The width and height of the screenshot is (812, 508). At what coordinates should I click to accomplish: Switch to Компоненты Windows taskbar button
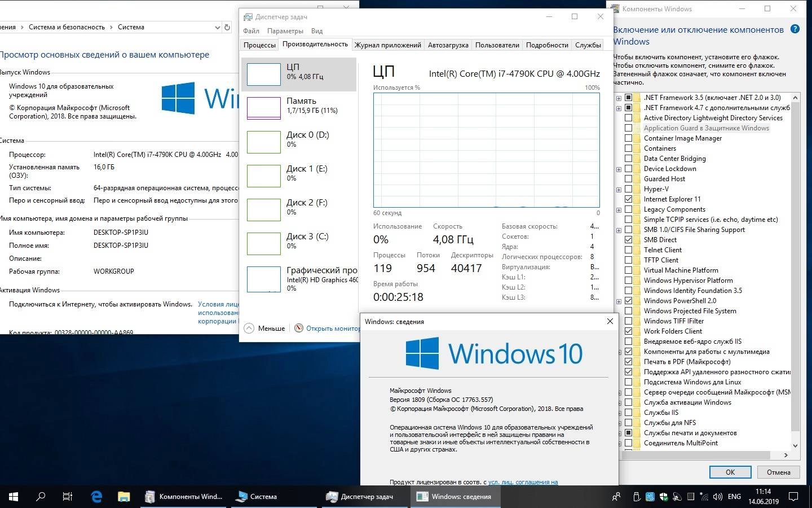coord(184,497)
